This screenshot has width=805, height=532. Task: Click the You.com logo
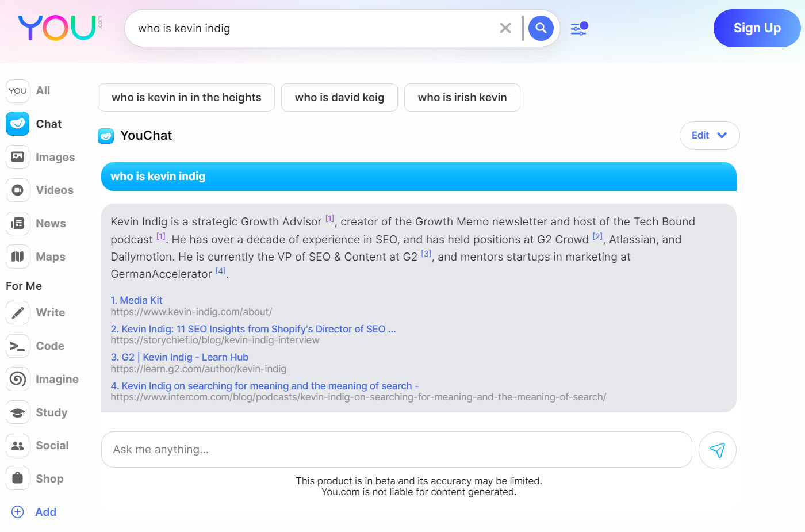(60, 28)
